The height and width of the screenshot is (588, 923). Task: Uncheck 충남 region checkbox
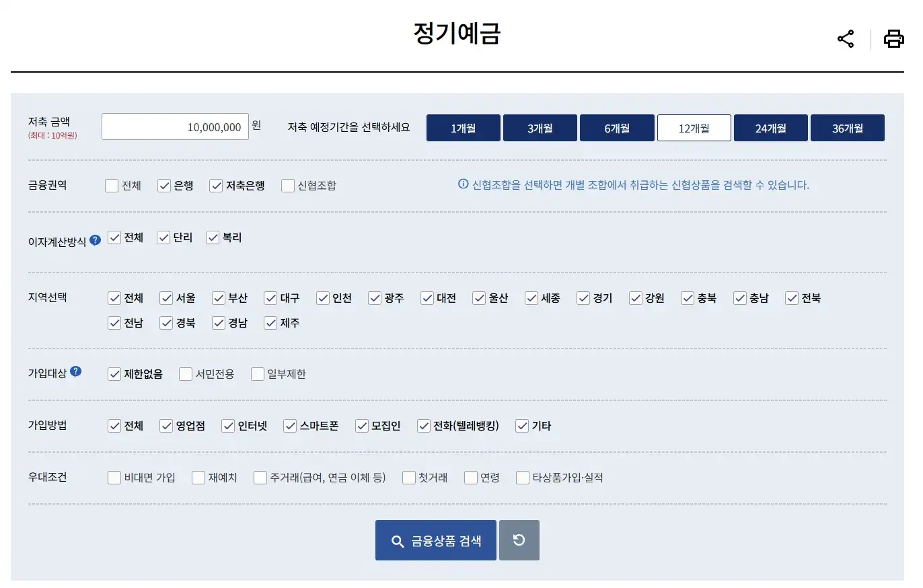740,298
